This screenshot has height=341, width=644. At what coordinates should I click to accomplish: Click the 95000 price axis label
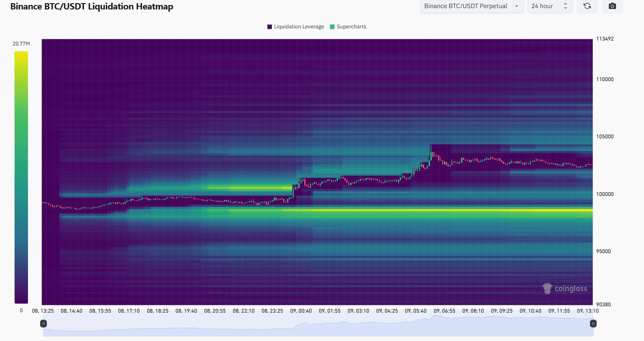[x=603, y=251]
